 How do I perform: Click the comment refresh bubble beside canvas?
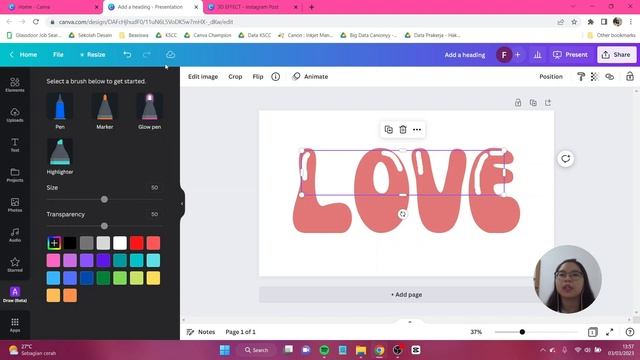pyautogui.click(x=565, y=159)
